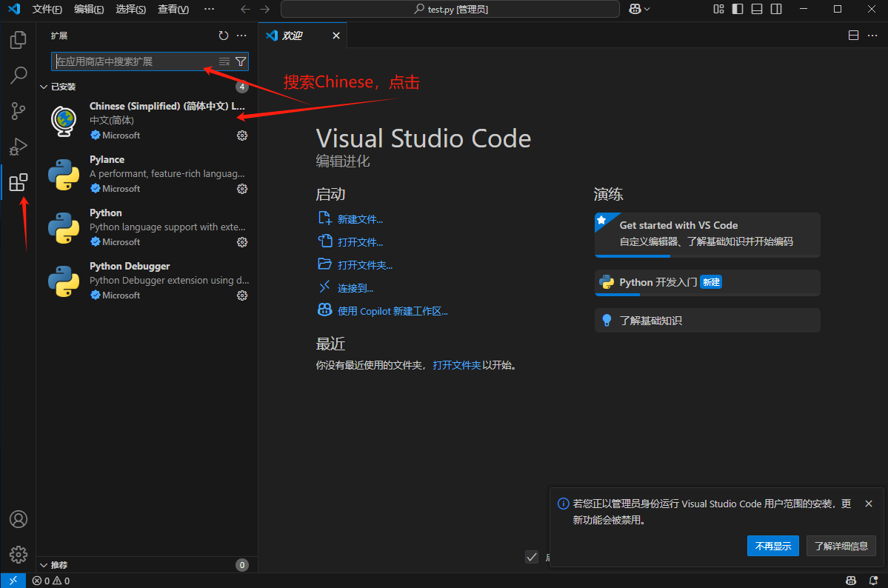Click the installed count badge 4
888x588 pixels.
[x=242, y=87]
